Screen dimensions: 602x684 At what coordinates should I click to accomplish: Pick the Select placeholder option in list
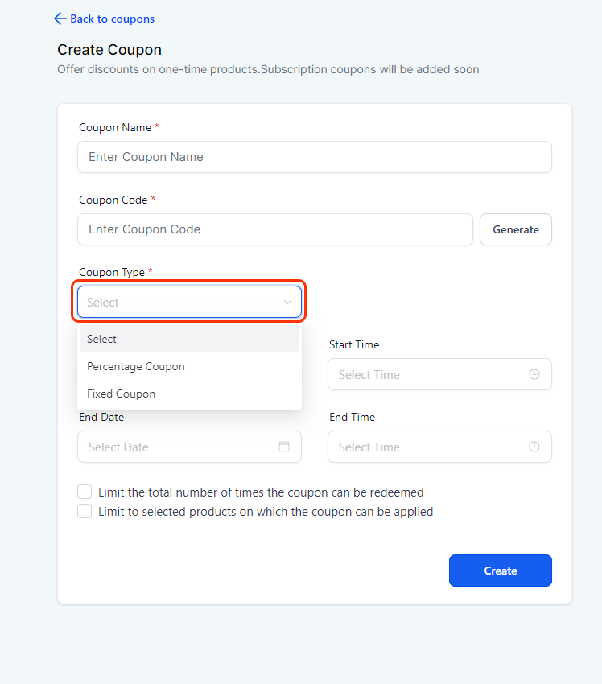(189, 339)
